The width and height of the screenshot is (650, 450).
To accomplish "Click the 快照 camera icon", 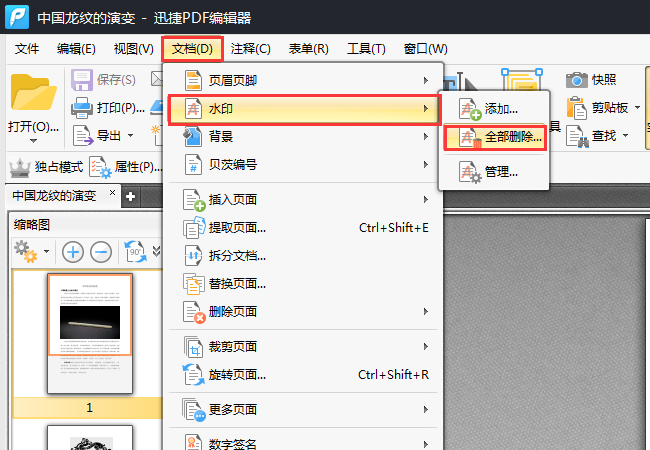I will [577, 80].
